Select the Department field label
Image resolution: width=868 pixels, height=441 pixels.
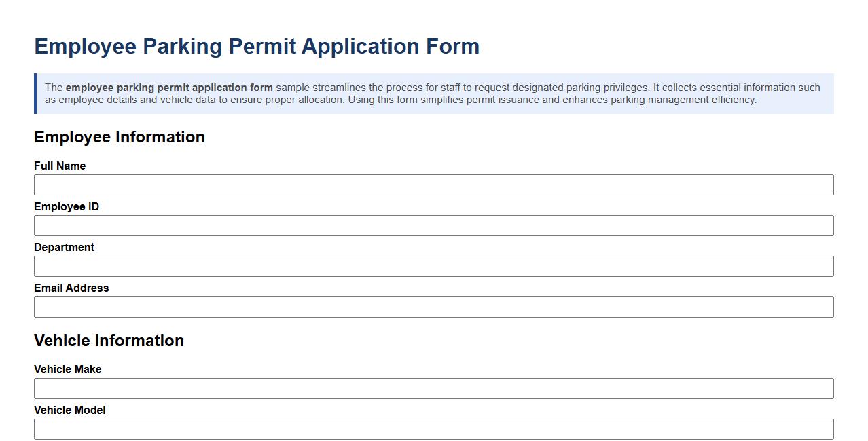tap(65, 247)
